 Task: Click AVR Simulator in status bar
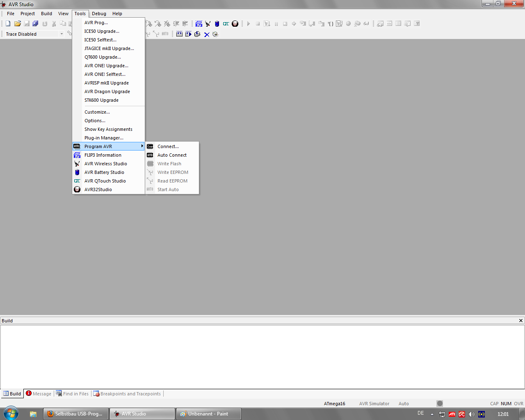[x=374, y=404]
